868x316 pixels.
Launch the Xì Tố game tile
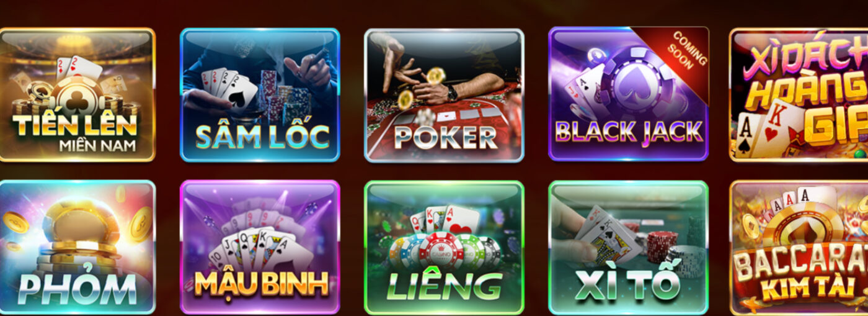[x=628, y=247]
